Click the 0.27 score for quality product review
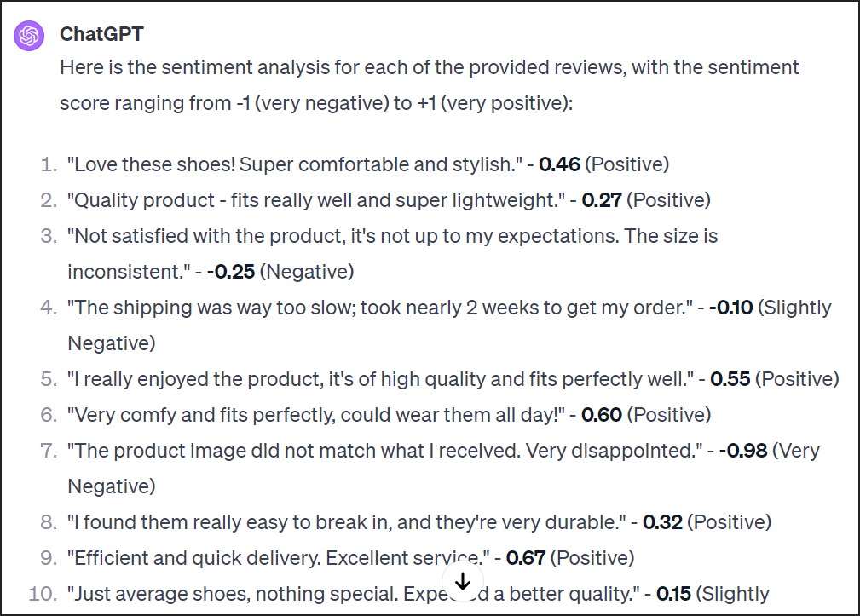Screen dimensions: 860x616 point(602,200)
